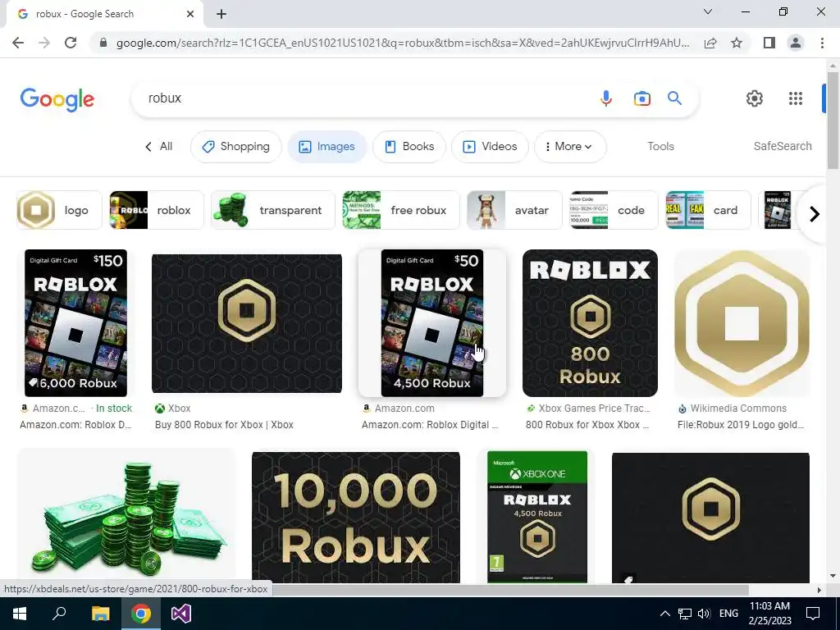Image resolution: width=840 pixels, height=630 pixels.
Task: Open File Explorer from the taskbar
Action: [100, 614]
